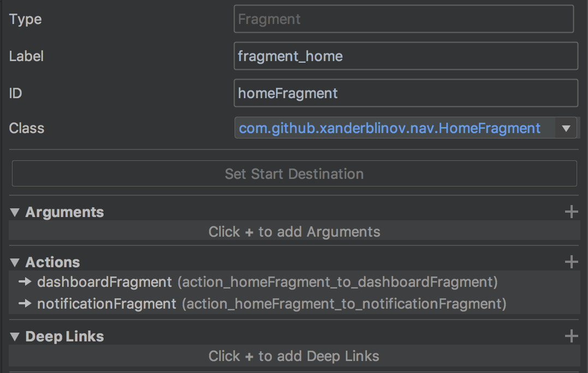588x373 pixels.
Task: Select the action_homeFragment_to_notificationFragment action row
Action: click(272, 304)
